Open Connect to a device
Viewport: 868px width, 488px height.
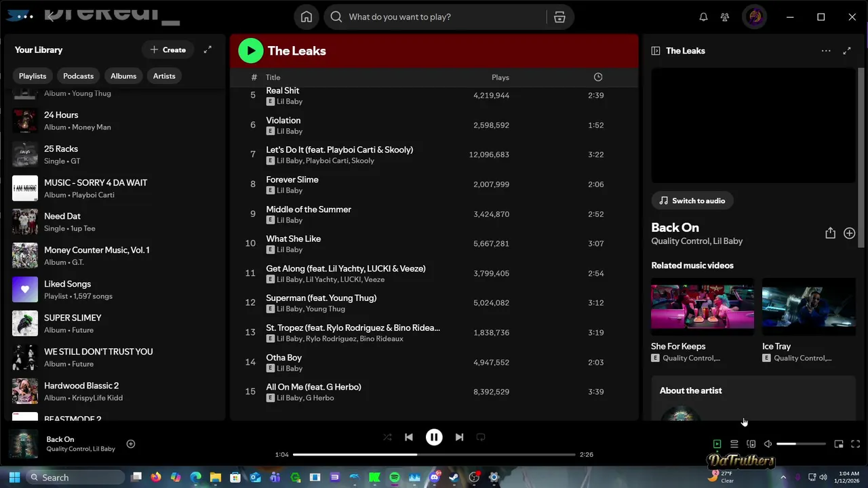coord(751,444)
